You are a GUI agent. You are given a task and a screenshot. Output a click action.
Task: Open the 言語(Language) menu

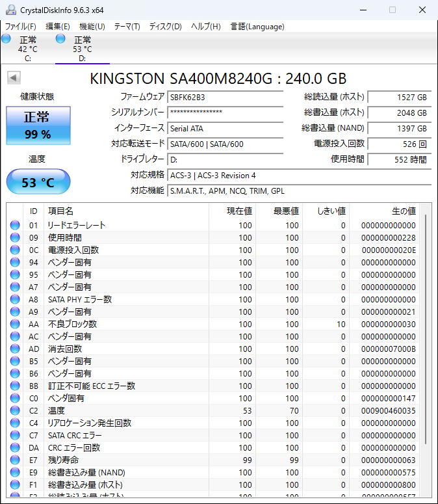click(257, 27)
